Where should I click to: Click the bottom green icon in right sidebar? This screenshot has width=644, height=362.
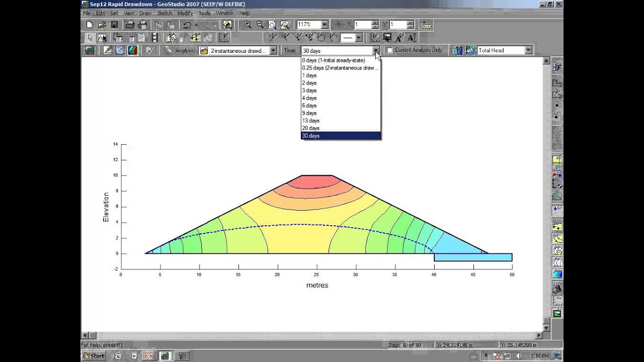coord(557,313)
